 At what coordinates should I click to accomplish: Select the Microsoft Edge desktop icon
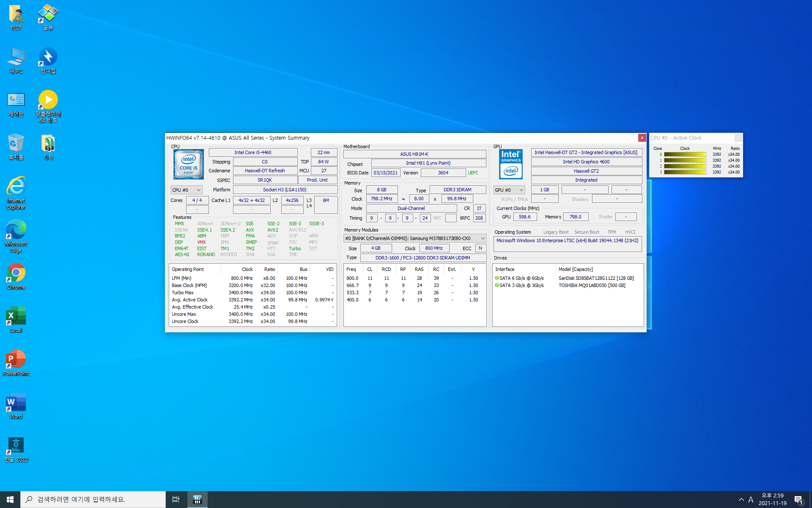[16, 236]
